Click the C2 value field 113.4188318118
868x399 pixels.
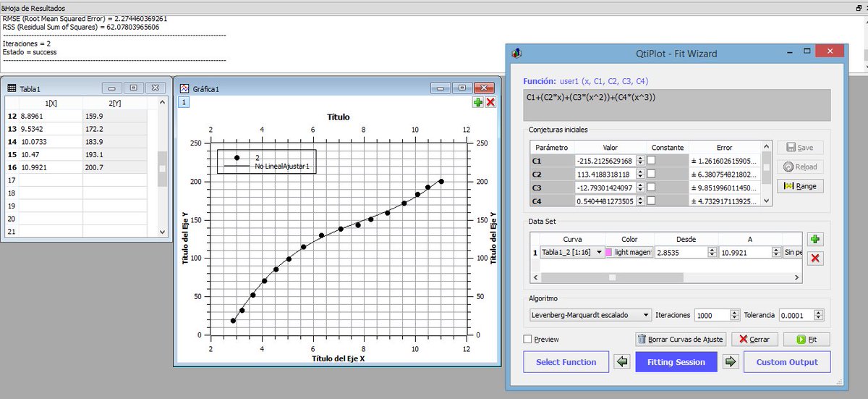605,175
